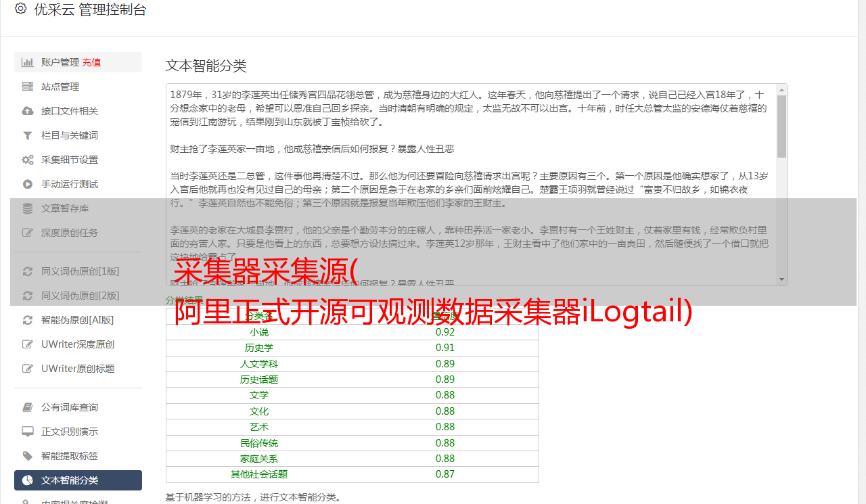Click the 历史话题 category cell
This screenshot has width=866, height=504.
pyautogui.click(x=259, y=380)
